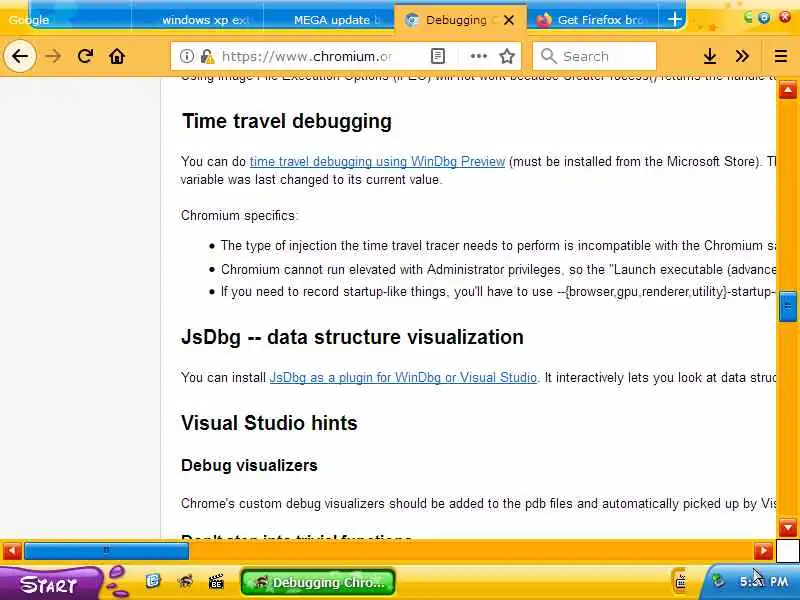Click the tray icon beside the taskbar divider
This screenshot has height=600, width=800.
pos(680,580)
